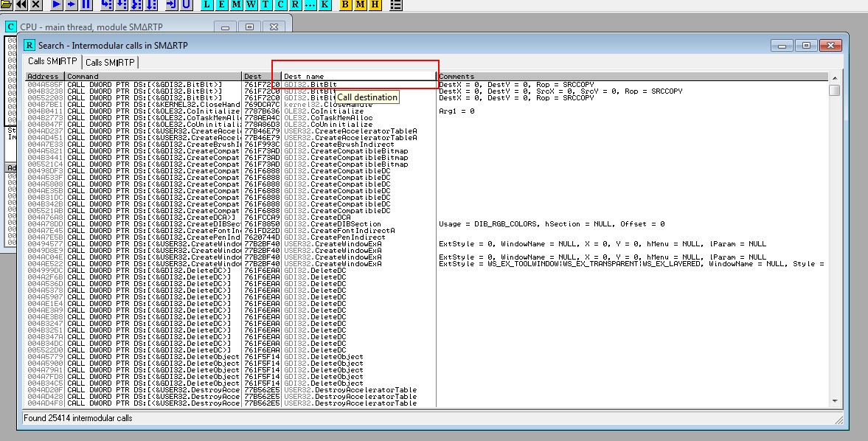Image resolution: width=868 pixels, height=441 pixels.
Task: Select the OLE32.CoTaskMemAlloc row
Action: click(427, 118)
